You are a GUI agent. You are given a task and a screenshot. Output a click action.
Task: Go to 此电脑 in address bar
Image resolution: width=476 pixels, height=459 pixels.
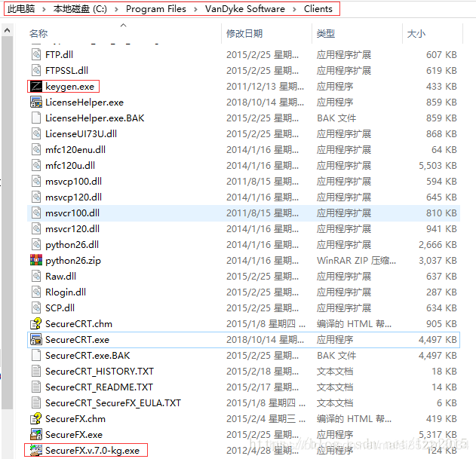coord(21,9)
